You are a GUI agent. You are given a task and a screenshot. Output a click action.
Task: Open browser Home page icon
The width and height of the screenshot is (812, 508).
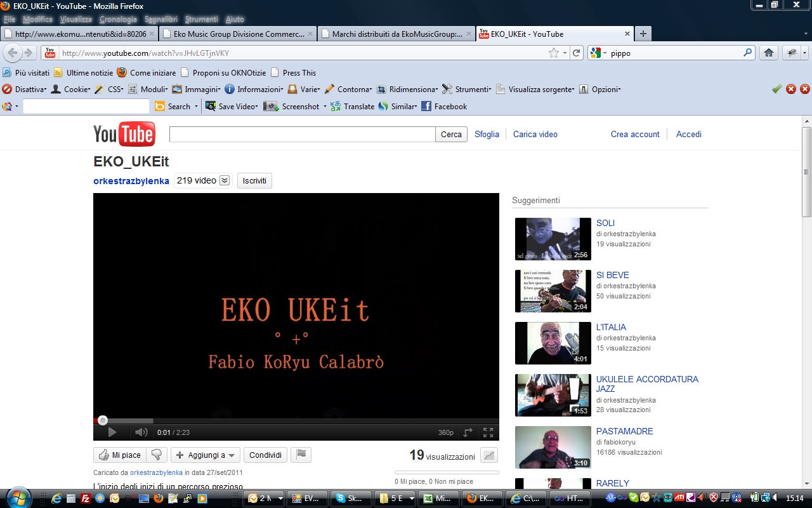coord(769,53)
